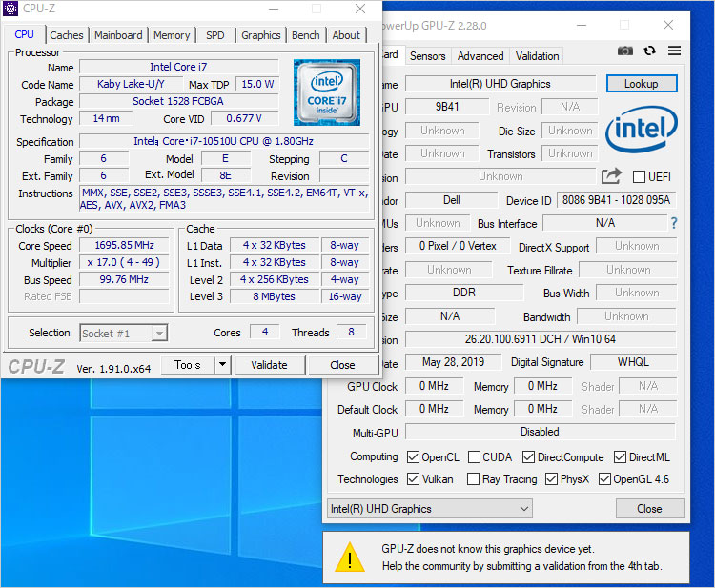Screen dimensions: 715x588
Task: Click the Max TDP value 15.0 W
Action: (257, 84)
